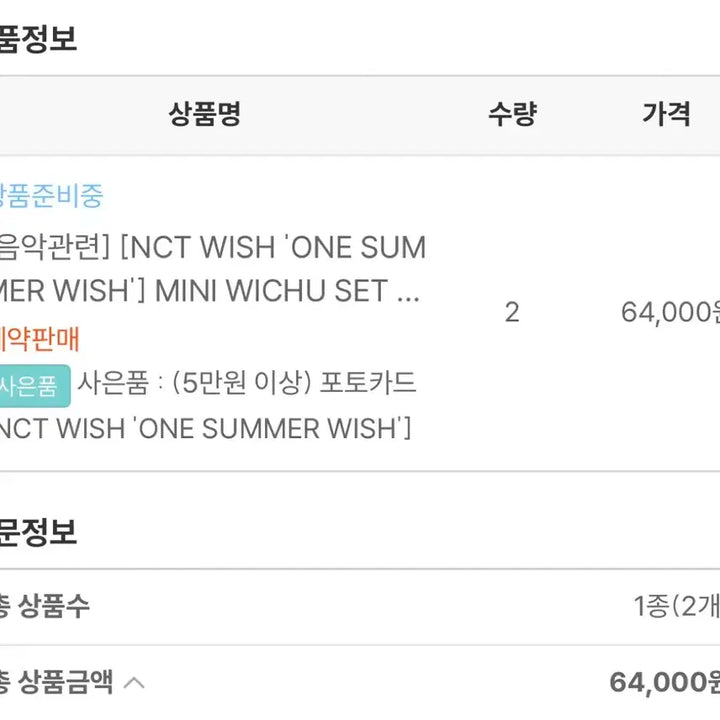Click the blue 상품준비중 status text

coord(51,196)
